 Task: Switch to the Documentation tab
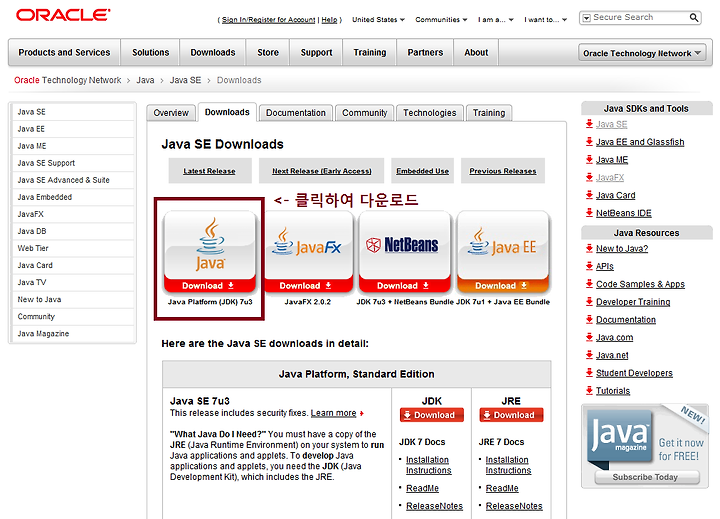click(296, 113)
